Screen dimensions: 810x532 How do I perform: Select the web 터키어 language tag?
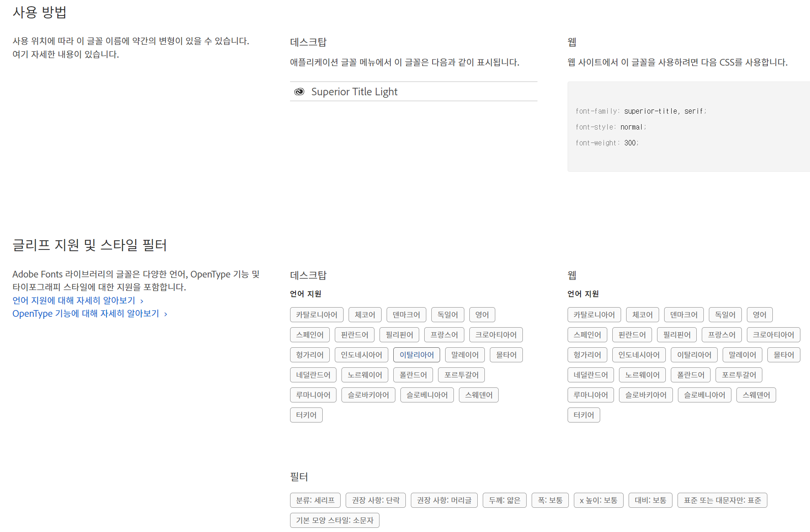(583, 415)
